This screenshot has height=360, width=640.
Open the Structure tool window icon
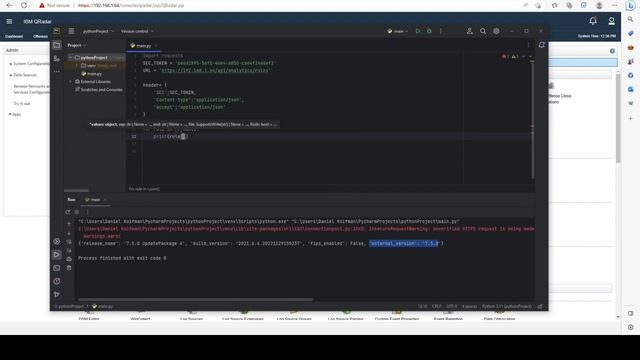[x=57, y=58]
